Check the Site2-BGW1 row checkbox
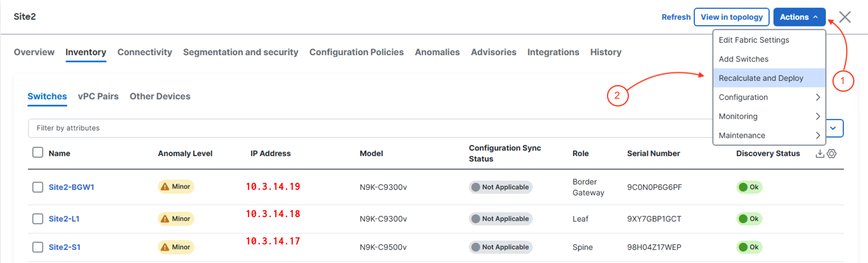This screenshot has height=263, width=868. point(38,187)
